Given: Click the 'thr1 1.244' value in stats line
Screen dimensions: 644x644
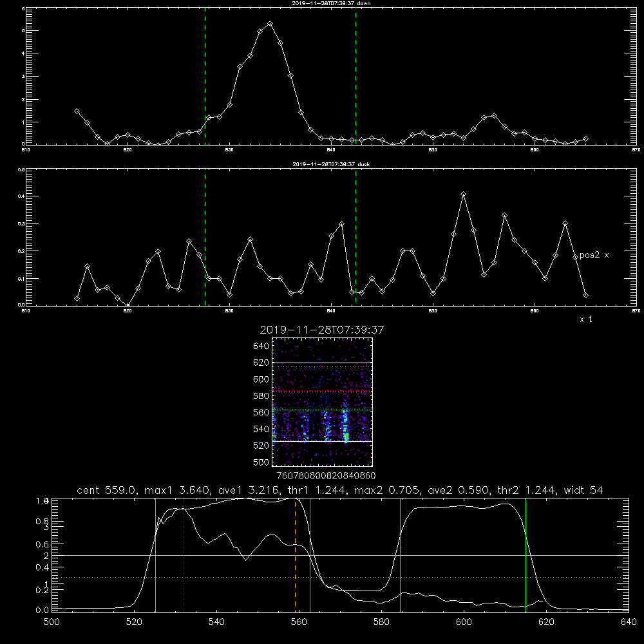Looking at the screenshot, I should (316, 490).
